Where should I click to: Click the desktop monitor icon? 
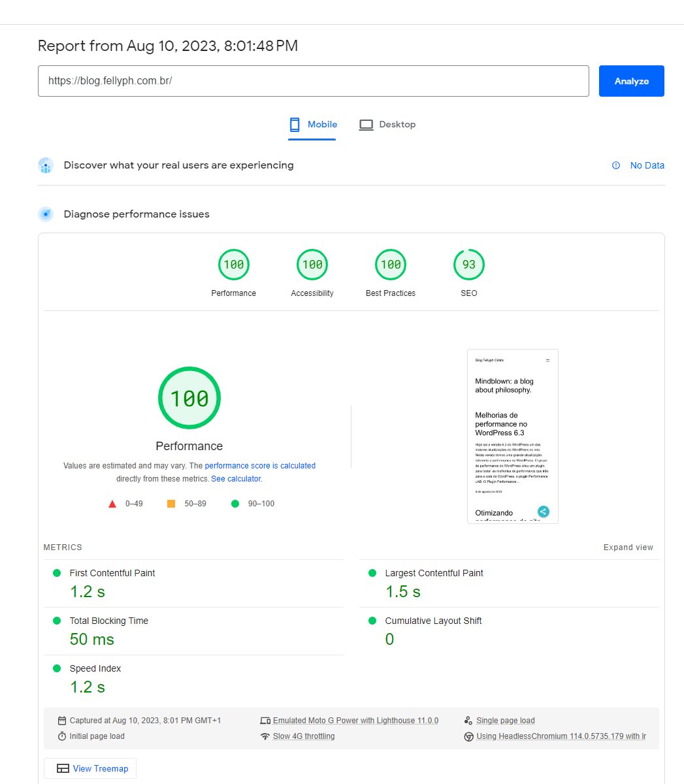tap(366, 125)
